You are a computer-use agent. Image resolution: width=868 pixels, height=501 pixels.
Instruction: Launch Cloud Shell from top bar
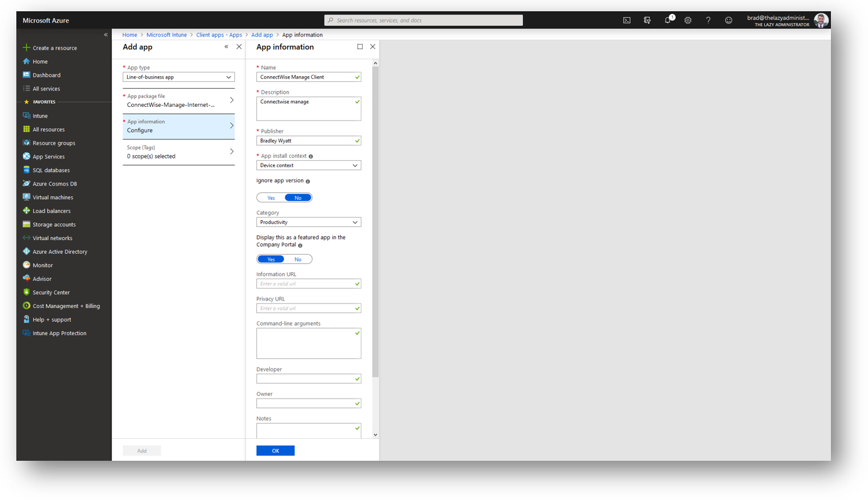click(x=627, y=20)
